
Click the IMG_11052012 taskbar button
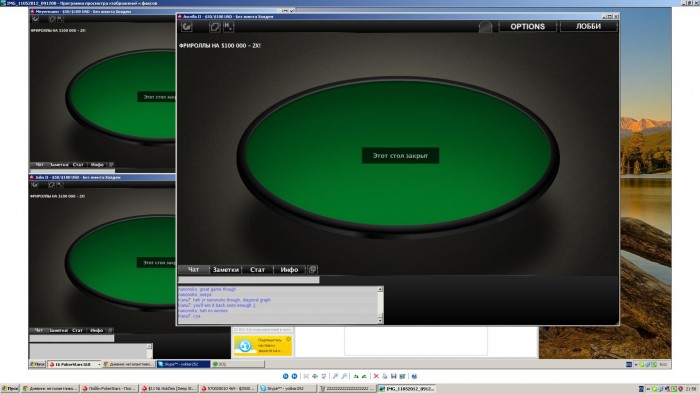pos(406,389)
